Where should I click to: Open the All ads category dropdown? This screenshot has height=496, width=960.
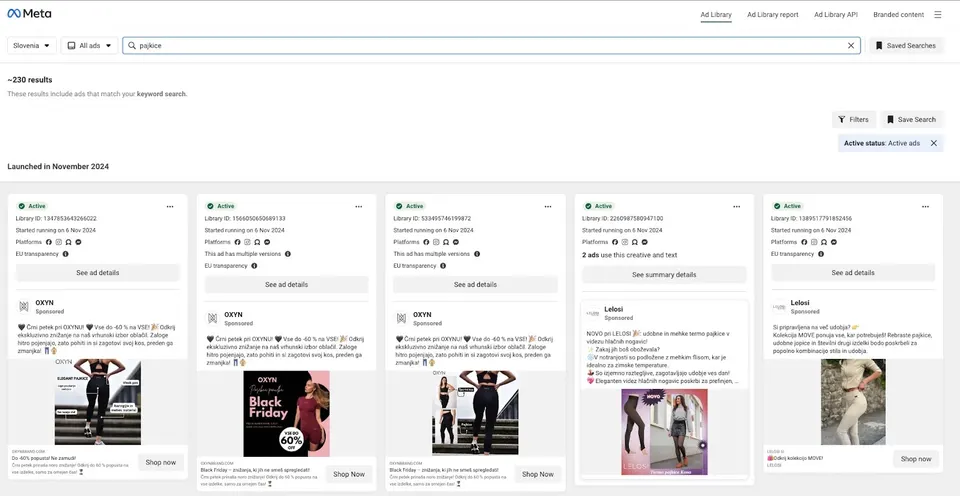point(89,45)
